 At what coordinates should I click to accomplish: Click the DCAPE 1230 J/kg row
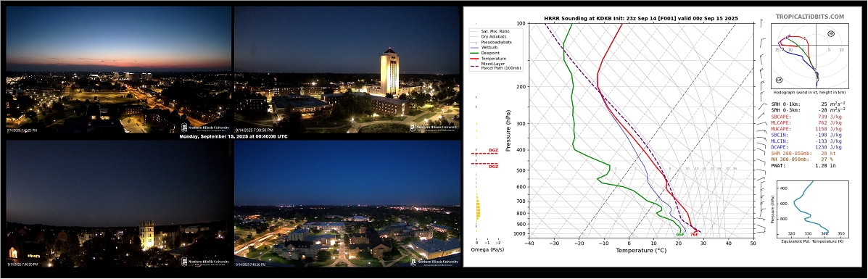[x=806, y=147]
